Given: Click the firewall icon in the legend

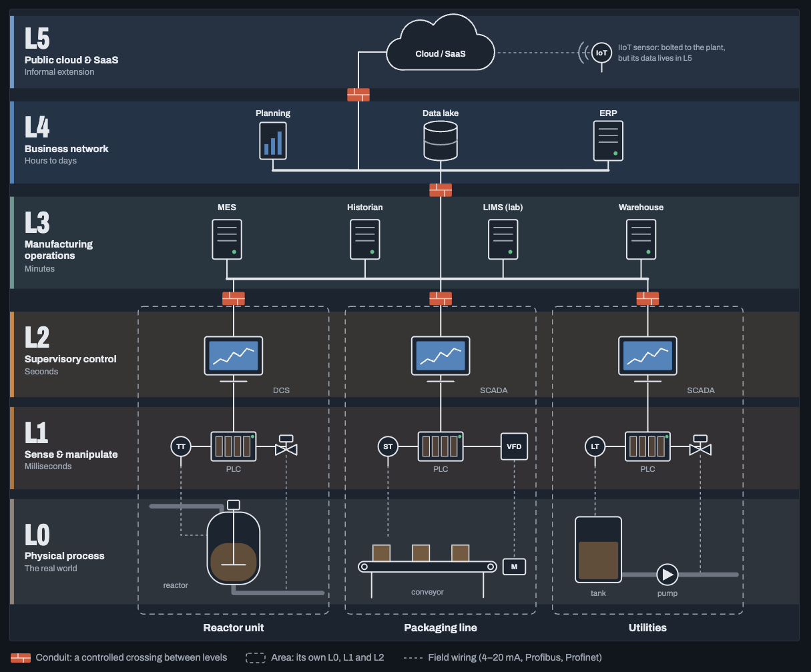Looking at the screenshot, I should [21, 657].
